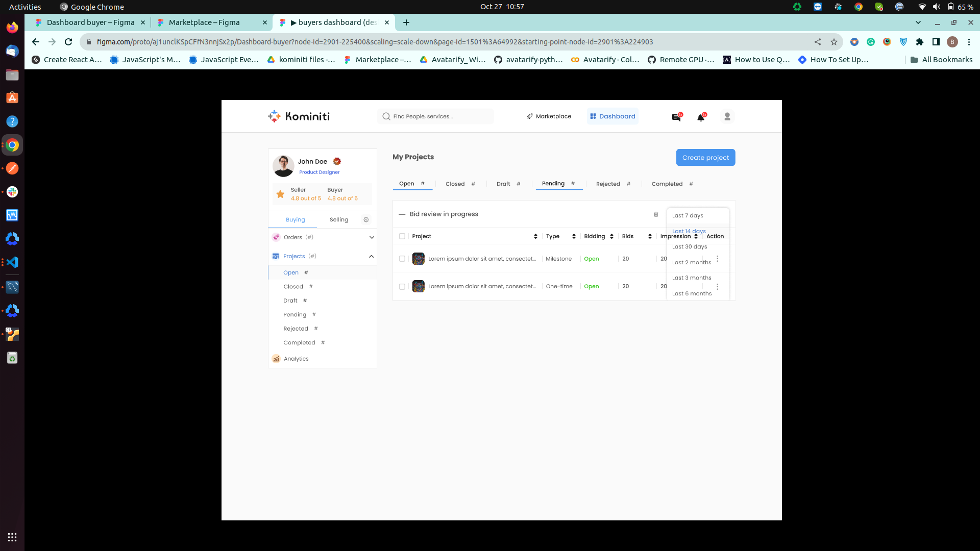Check the One-time project row checkbox
The image size is (980, 551).
[402, 287]
